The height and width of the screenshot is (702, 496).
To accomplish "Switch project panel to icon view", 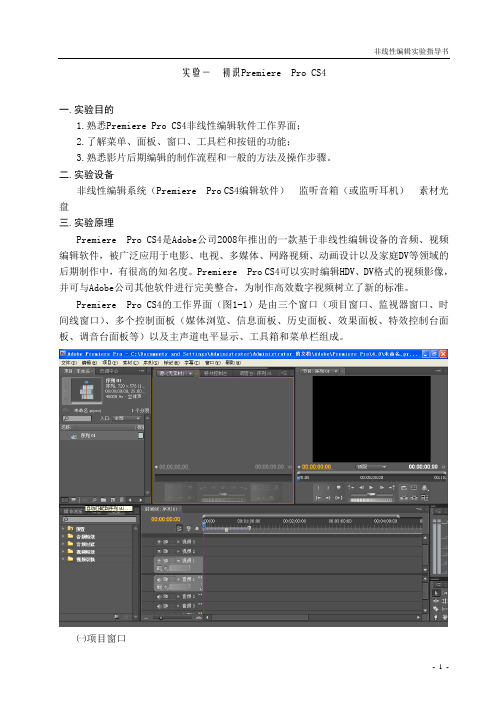I will pyautogui.click(x=73, y=500).
